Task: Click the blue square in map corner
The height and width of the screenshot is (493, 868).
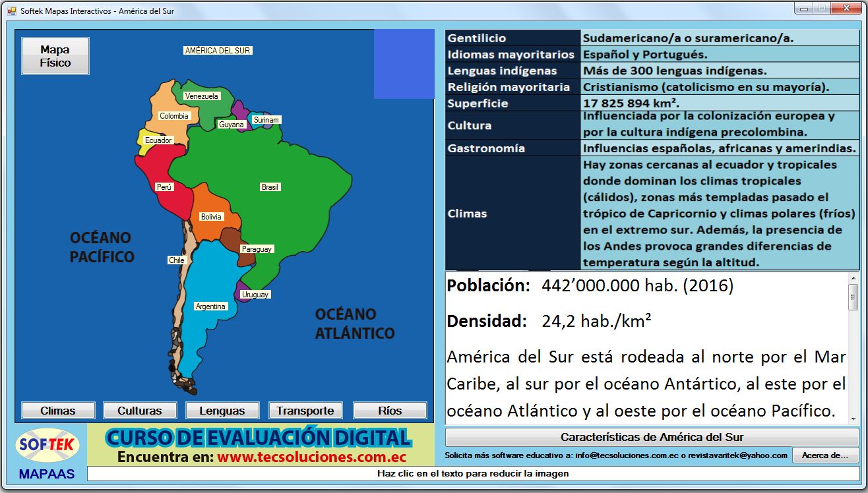Action: (x=404, y=64)
